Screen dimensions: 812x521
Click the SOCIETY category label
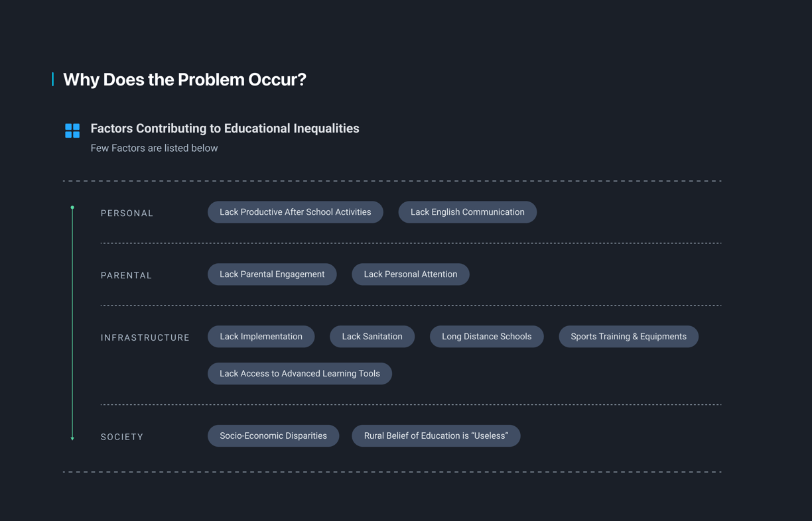tap(122, 437)
